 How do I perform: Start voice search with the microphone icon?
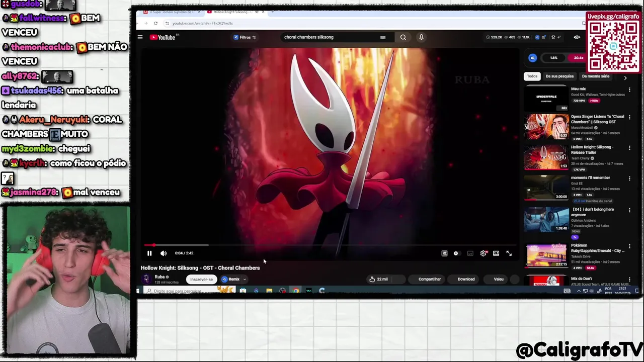pyautogui.click(x=421, y=37)
